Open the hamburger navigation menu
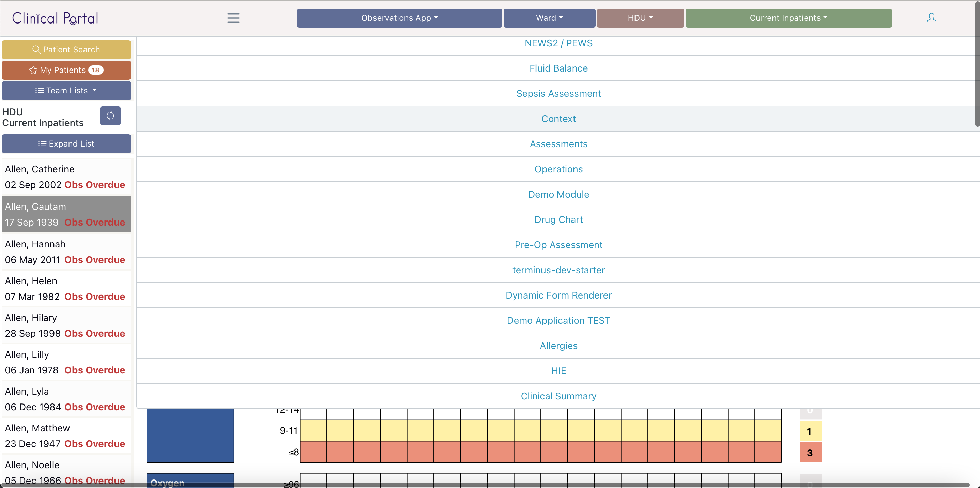This screenshot has height=488, width=980. (x=233, y=18)
